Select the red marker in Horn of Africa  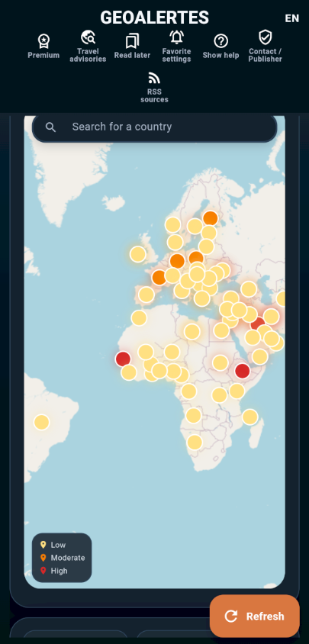click(x=243, y=371)
